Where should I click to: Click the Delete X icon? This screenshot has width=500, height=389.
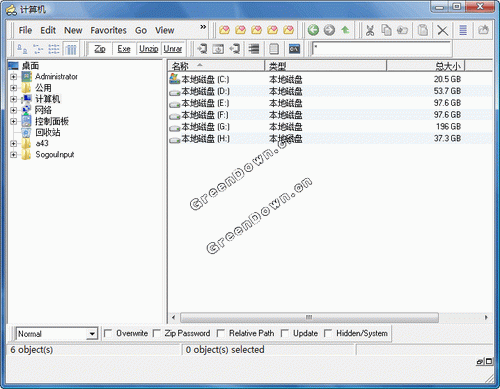[x=443, y=30]
